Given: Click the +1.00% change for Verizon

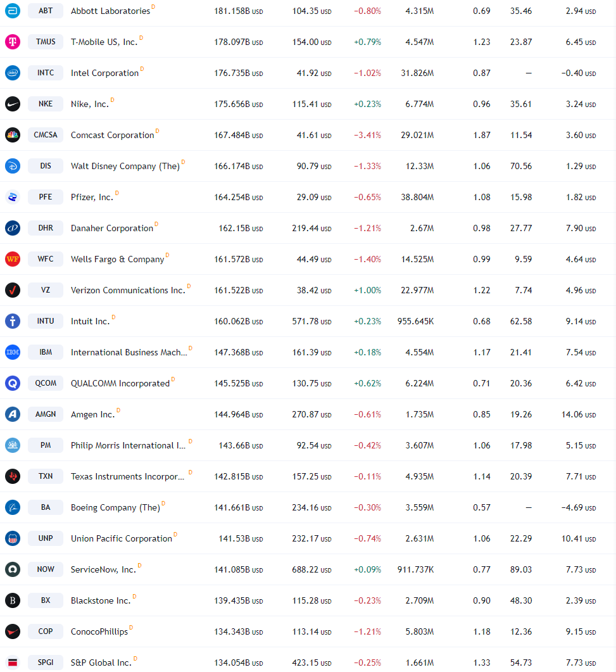Looking at the screenshot, I should 368,291.
